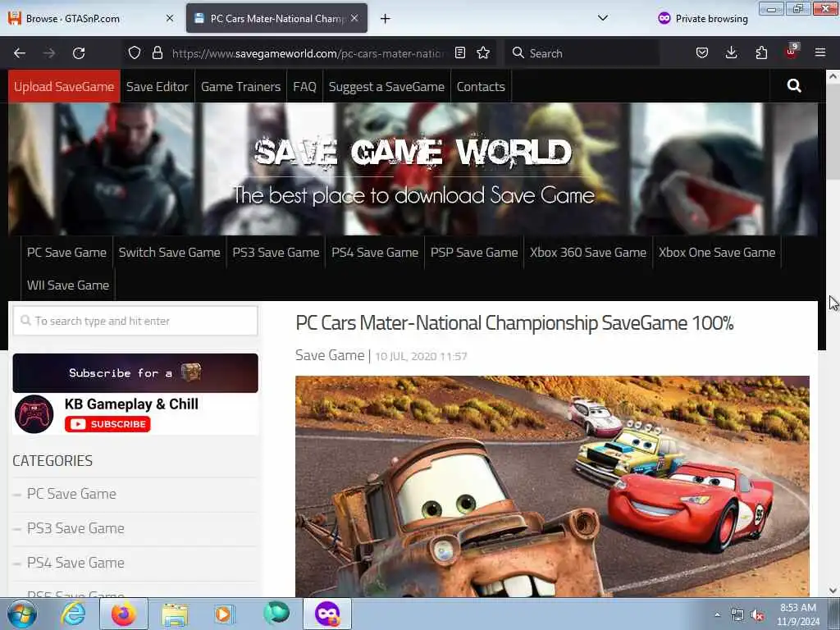Viewport: 840px width, 630px height.
Task: Click the Save Game category link under title
Action: click(330, 355)
